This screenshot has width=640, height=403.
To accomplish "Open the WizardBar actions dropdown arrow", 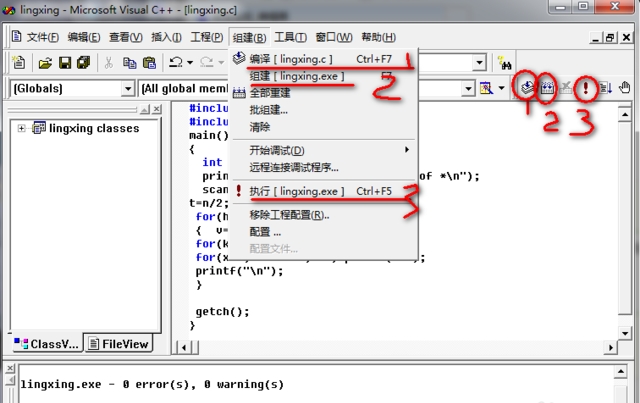I will click(501, 88).
